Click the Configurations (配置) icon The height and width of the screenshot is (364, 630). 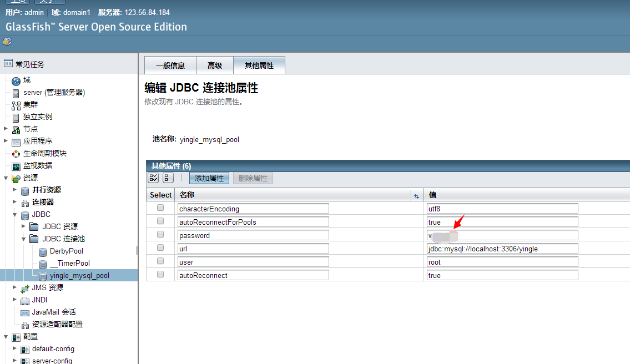(x=16, y=337)
